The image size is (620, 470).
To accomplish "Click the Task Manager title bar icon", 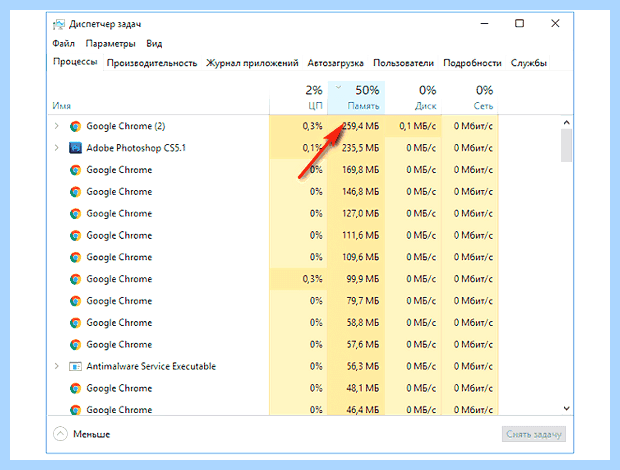I will pos(59,24).
